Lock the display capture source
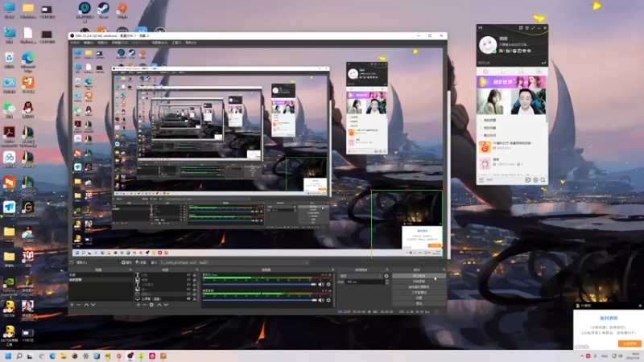The width and height of the screenshot is (644, 362). click(194, 298)
